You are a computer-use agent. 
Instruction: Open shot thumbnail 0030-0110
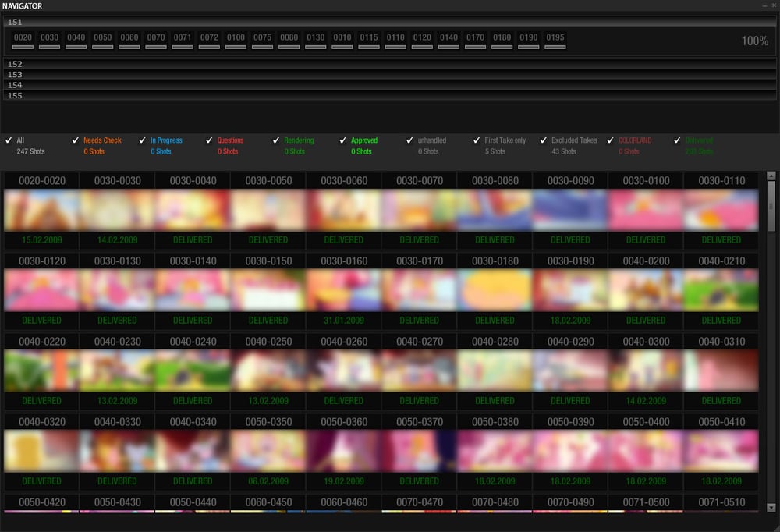(721, 210)
